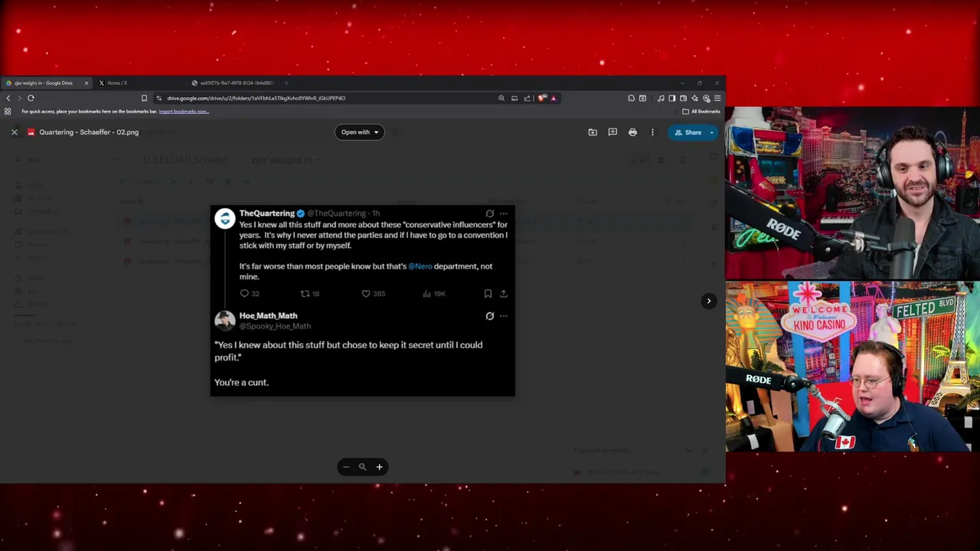Open the Brave Shields lion icon
This screenshot has height=551, width=980.
(542, 98)
